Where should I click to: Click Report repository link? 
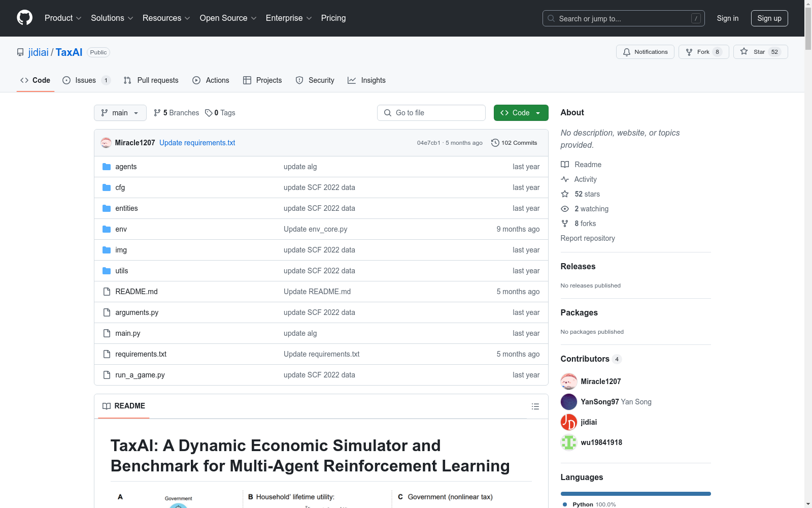(x=588, y=238)
